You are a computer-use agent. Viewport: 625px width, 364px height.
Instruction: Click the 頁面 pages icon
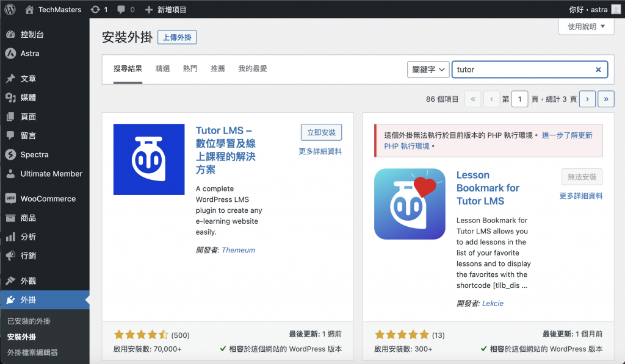click(11, 116)
